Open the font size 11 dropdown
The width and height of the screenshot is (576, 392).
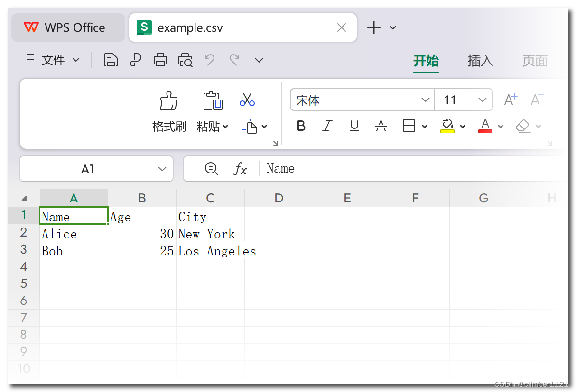pyautogui.click(x=483, y=100)
